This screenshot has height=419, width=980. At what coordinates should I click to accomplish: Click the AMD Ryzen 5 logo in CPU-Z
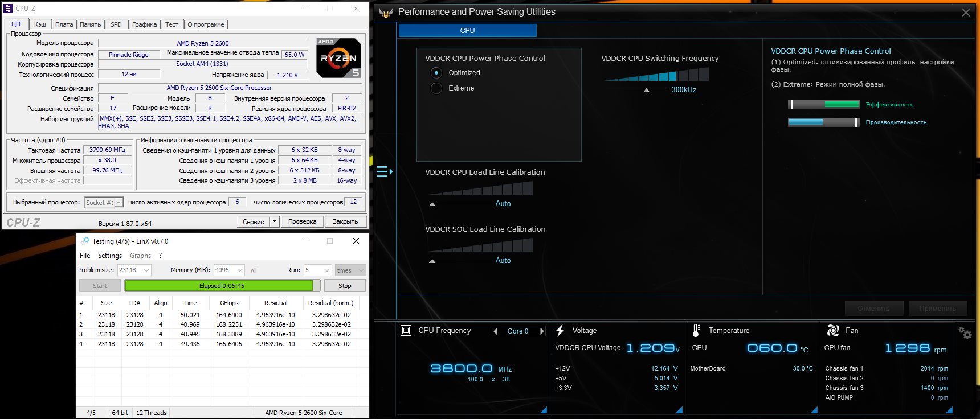339,58
